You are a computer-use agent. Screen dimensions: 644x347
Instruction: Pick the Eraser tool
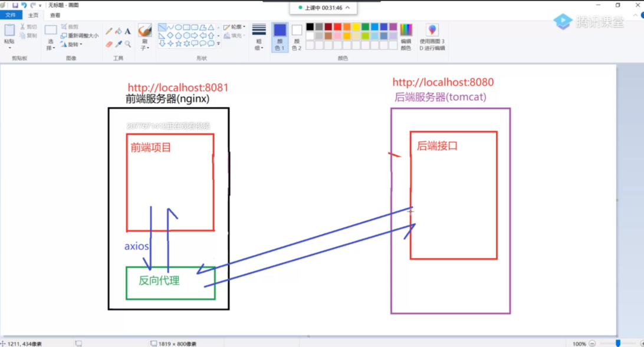[x=109, y=44]
